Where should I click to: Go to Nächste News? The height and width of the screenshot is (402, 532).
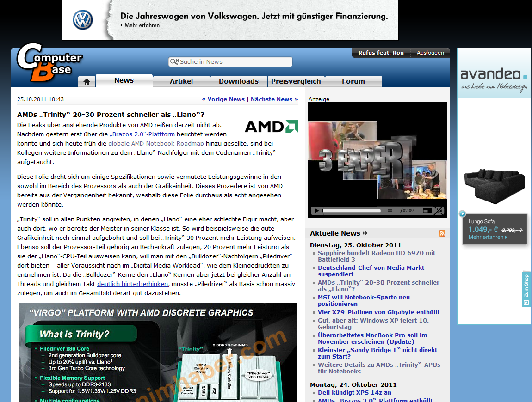click(274, 99)
